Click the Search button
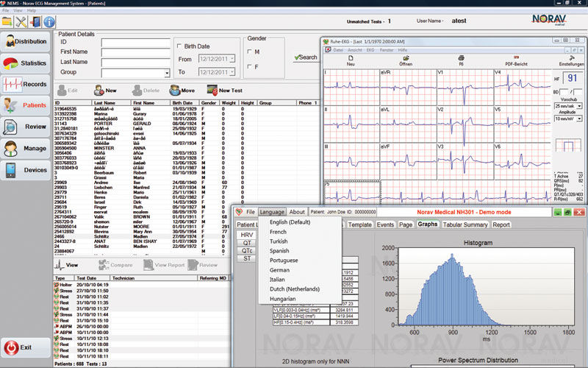The width and height of the screenshot is (588, 368). pos(306,57)
